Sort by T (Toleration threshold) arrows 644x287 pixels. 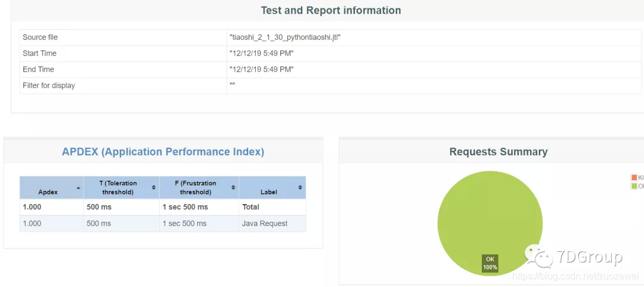154,187
